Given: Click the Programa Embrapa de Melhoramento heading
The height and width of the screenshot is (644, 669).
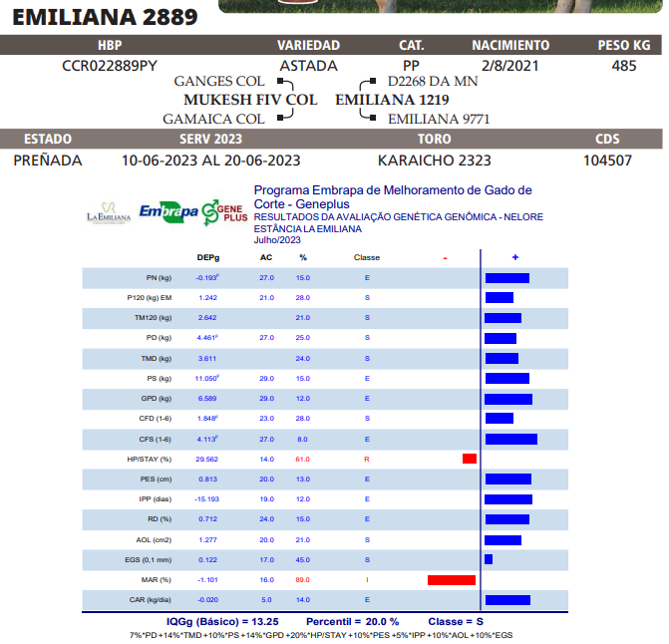Looking at the screenshot, I should coord(393,189).
